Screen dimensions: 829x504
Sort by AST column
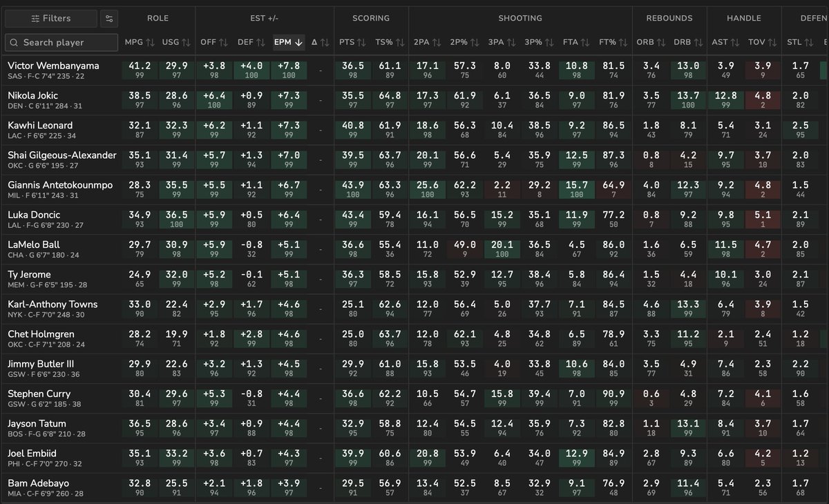[726, 42]
